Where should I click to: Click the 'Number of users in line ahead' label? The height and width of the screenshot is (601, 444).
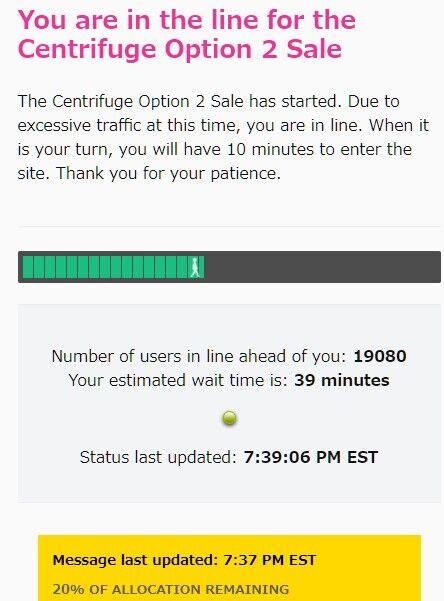(199, 356)
